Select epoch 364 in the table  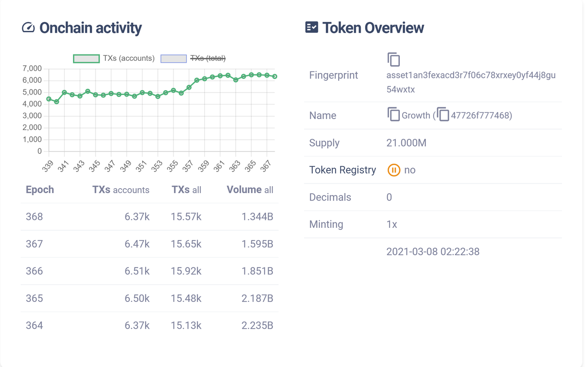[34, 325]
